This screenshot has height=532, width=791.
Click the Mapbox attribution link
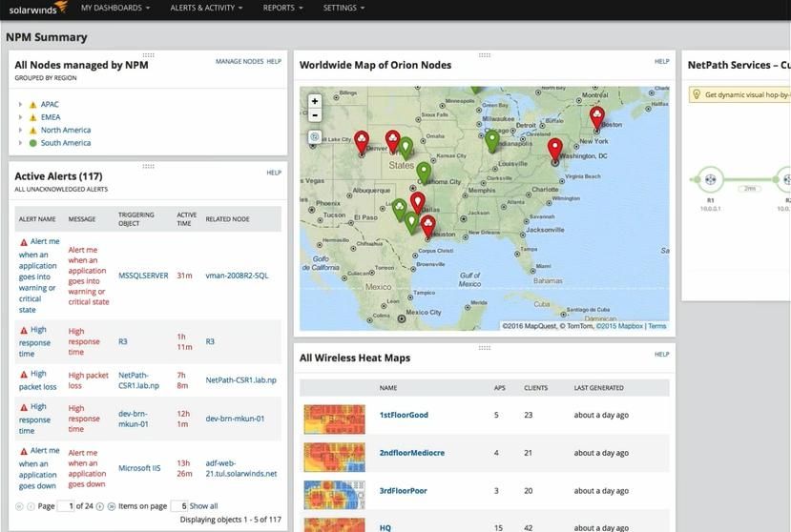pyautogui.click(x=619, y=326)
